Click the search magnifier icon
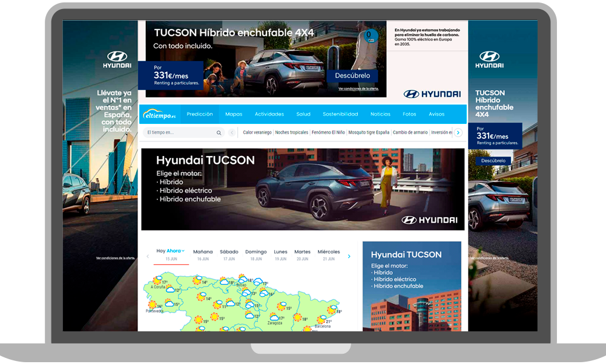This screenshot has height=364, width=606. [x=219, y=133]
